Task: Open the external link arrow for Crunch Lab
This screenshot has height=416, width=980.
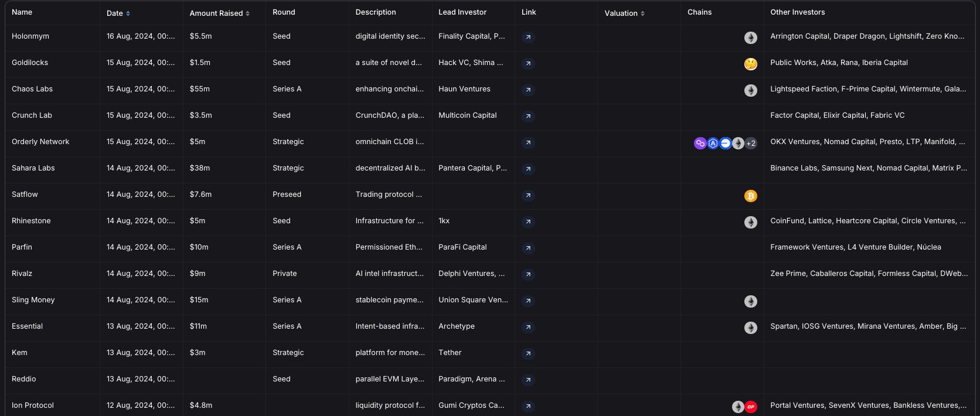Action: point(528,116)
